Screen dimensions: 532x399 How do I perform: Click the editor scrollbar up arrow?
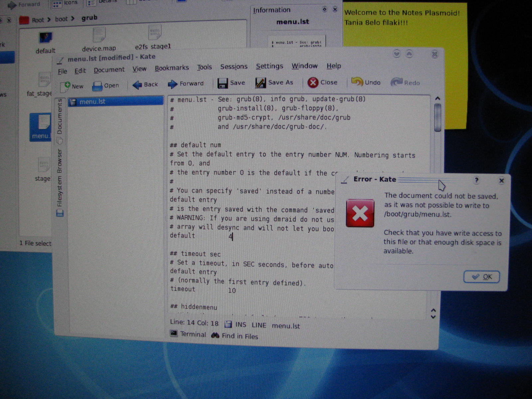pos(438,98)
